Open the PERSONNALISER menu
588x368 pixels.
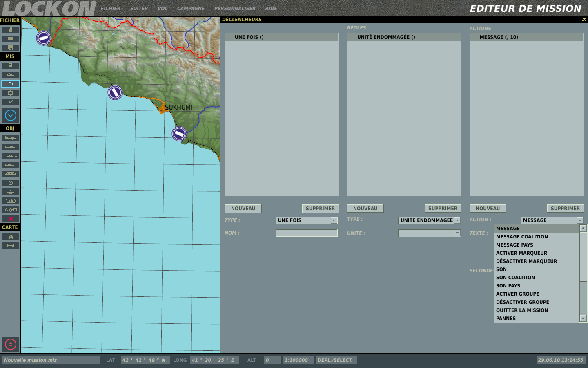click(235, 9)
